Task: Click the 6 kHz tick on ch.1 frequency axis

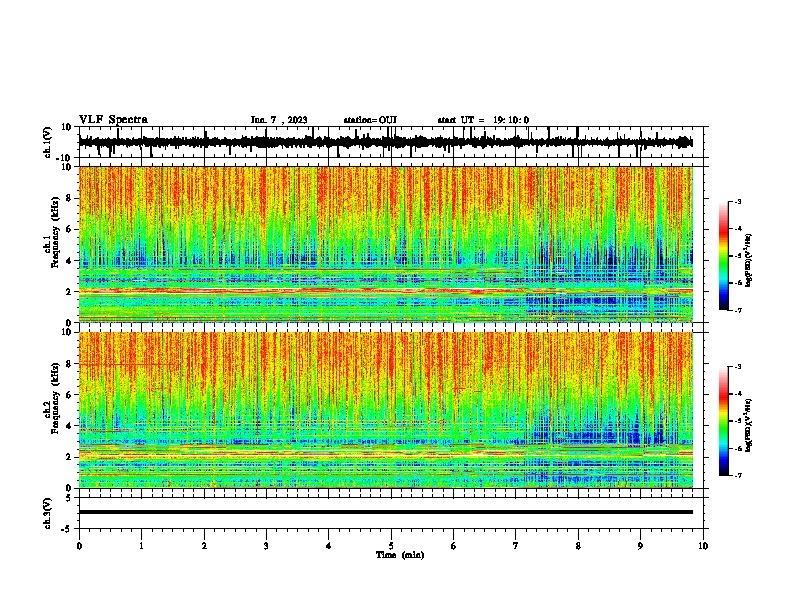Action: [x=69, y=229]
